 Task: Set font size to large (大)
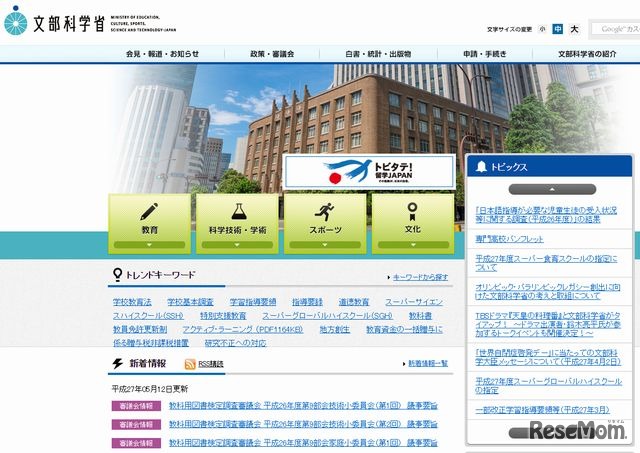click(574, 29)
